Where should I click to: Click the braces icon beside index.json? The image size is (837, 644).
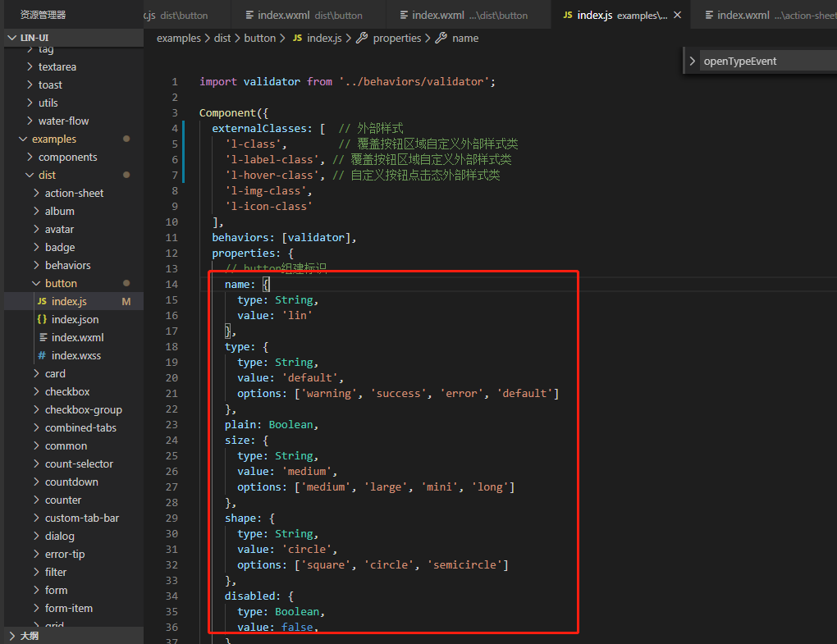[x=42, y=319]
